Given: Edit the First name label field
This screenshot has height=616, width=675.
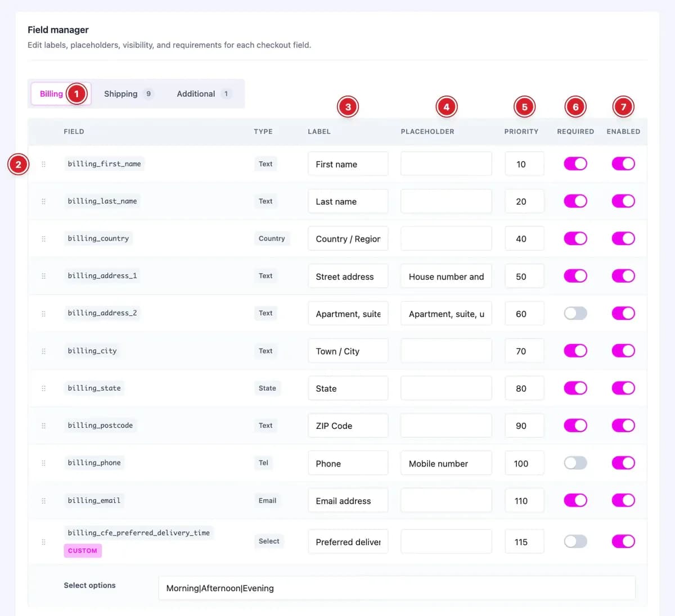Looking at the screenshot, I should [x=348, y=164].
